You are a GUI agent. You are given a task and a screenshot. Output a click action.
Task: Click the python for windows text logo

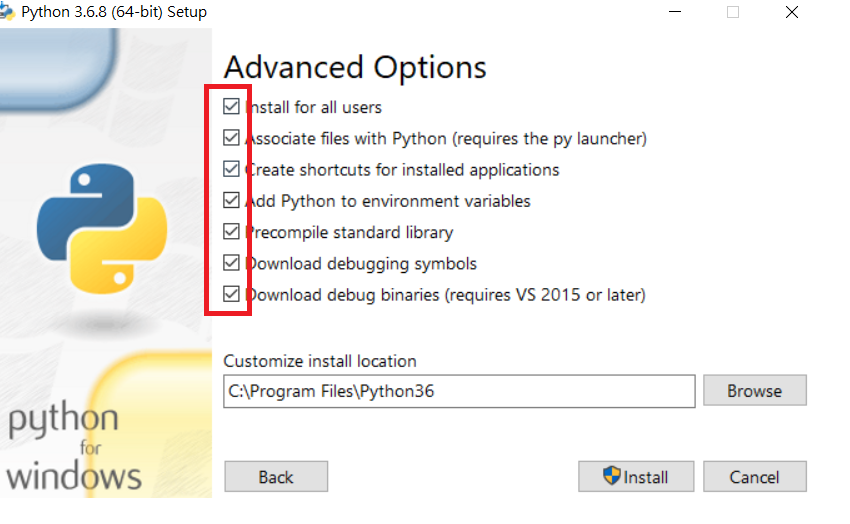click(74, 446)
